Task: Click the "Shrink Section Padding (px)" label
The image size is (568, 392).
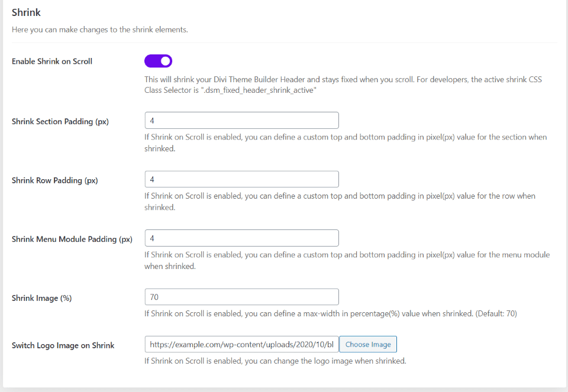Action: (60, 121)
